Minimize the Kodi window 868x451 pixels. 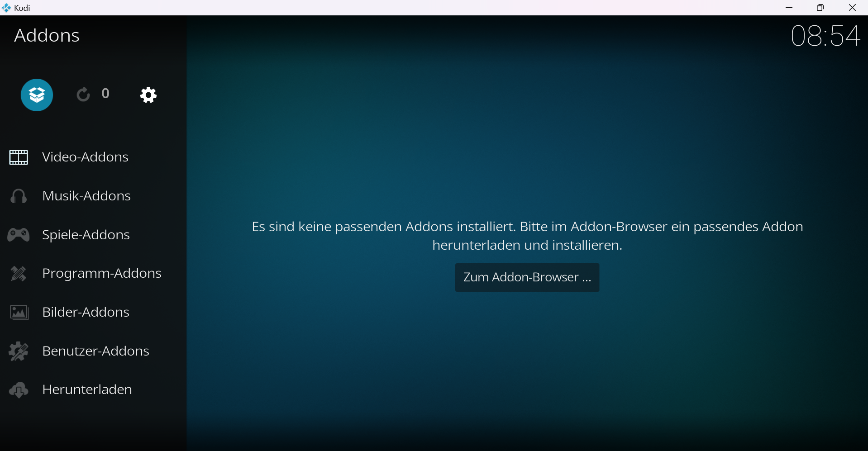pyautogui.click(x=789, y=8)
